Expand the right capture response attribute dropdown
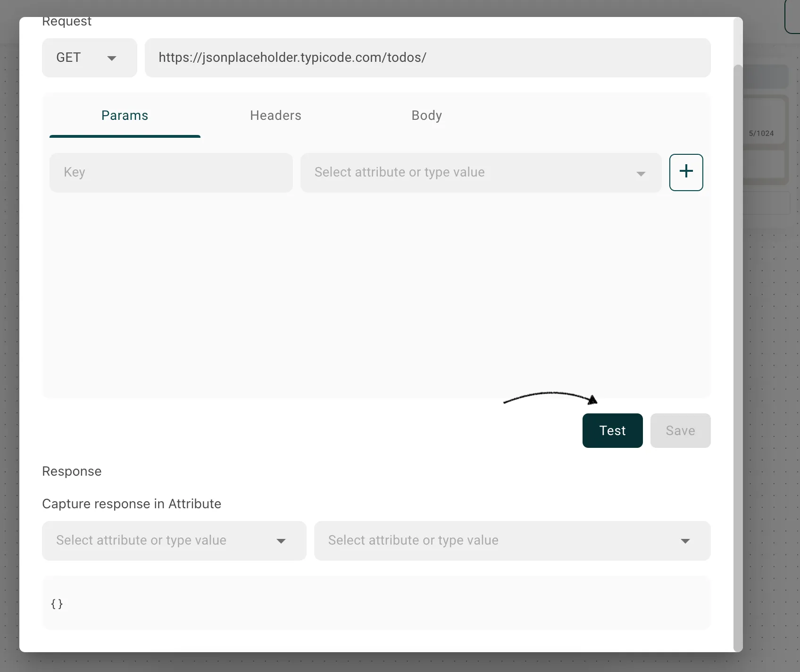The height and width of the screenshot is (672, 800). (x=686, y=541)
